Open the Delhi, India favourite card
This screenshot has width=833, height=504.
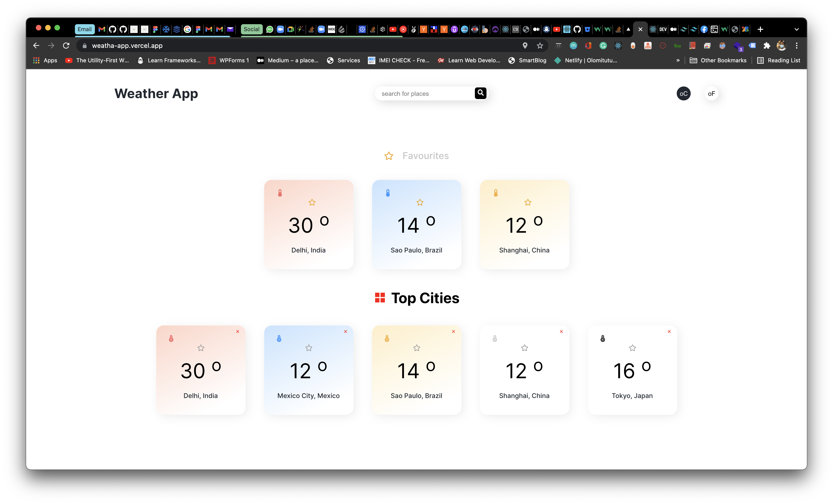tap(309, 224)
